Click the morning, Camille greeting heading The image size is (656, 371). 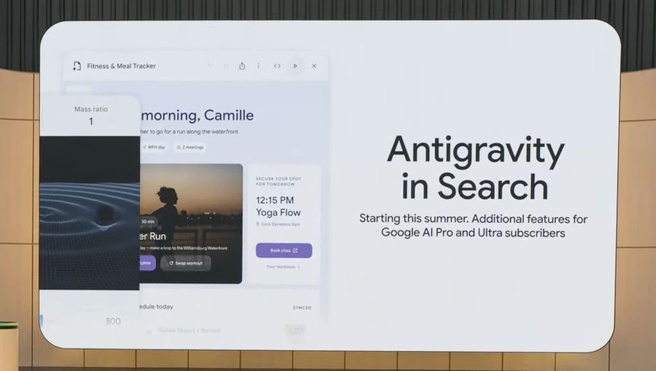point(197,115)
